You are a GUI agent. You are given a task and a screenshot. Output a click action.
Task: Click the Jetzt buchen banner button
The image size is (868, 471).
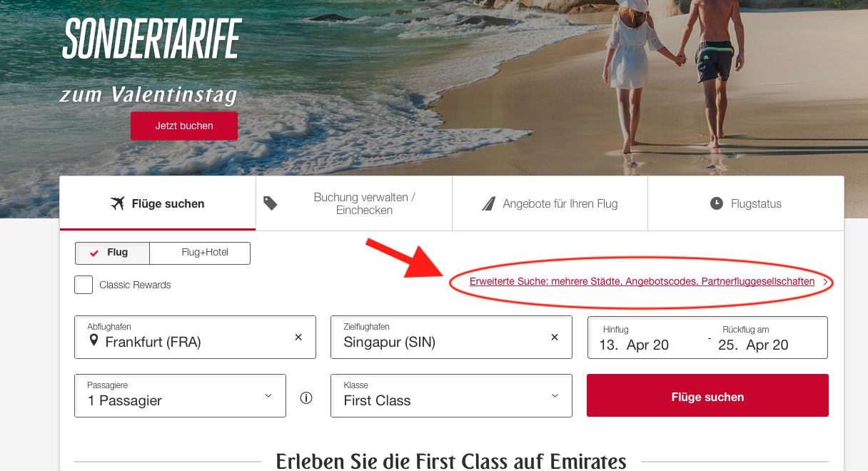coord(184,126)
